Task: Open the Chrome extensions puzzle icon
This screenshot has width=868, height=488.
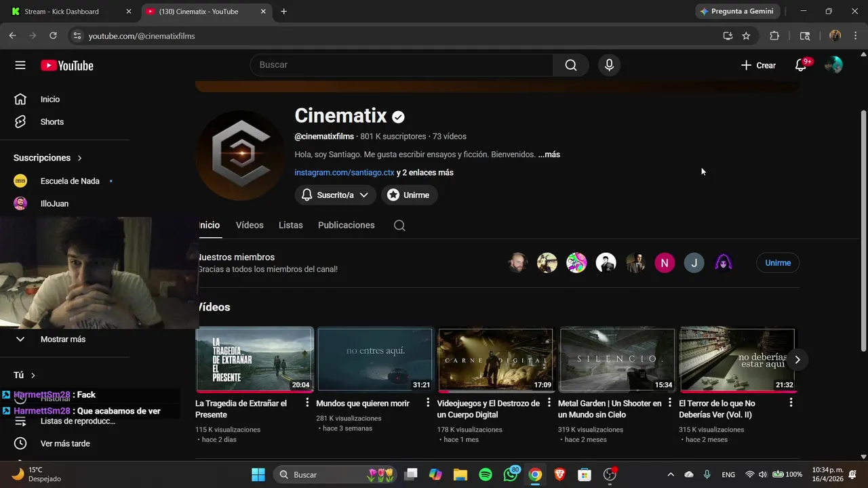Action: pos(774,36)
